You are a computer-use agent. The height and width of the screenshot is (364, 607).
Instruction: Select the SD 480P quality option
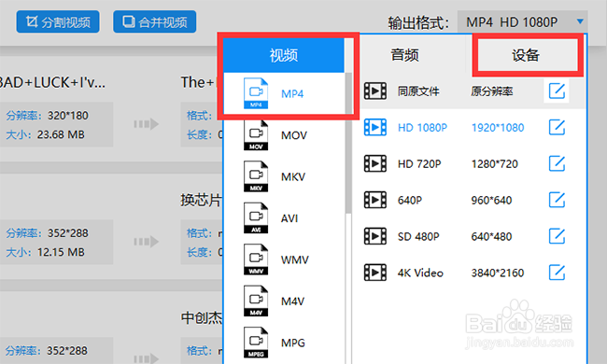click(x=418, y=236)
